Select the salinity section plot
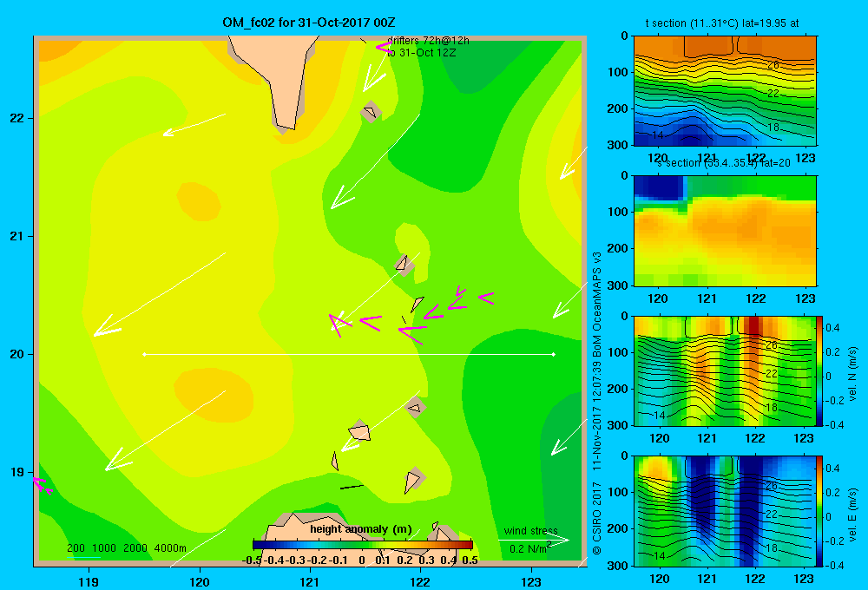Viewport: 868px width, 590px height. (725, 231)
